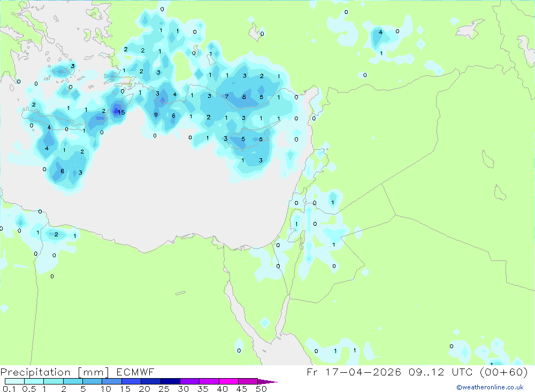The width and height of the screenshot is (535, 392).
Task: Click the "09..12" time range text
Action: (x=426, y=372)
